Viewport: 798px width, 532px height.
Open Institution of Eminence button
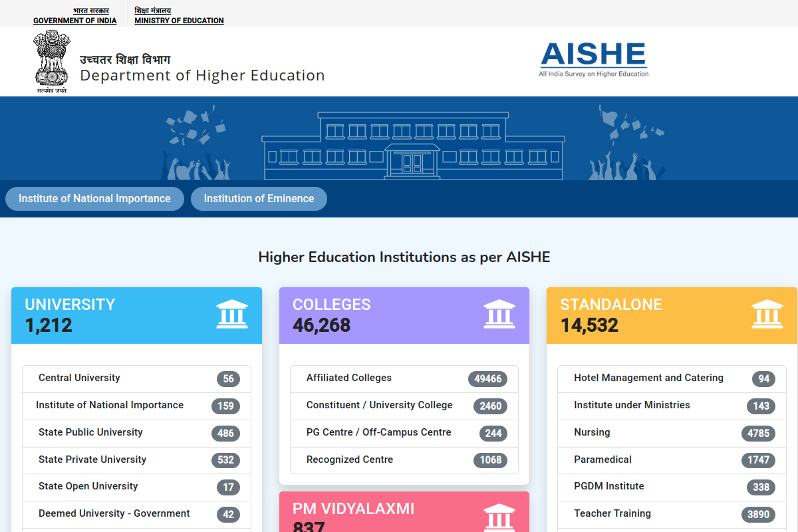click(259, 199)
